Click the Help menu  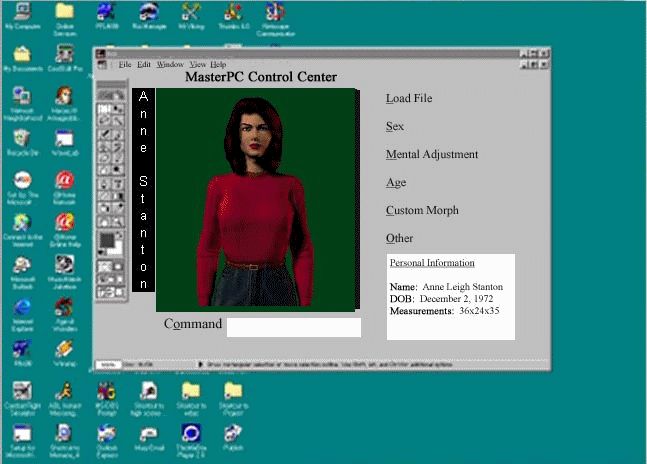point(217,64)
